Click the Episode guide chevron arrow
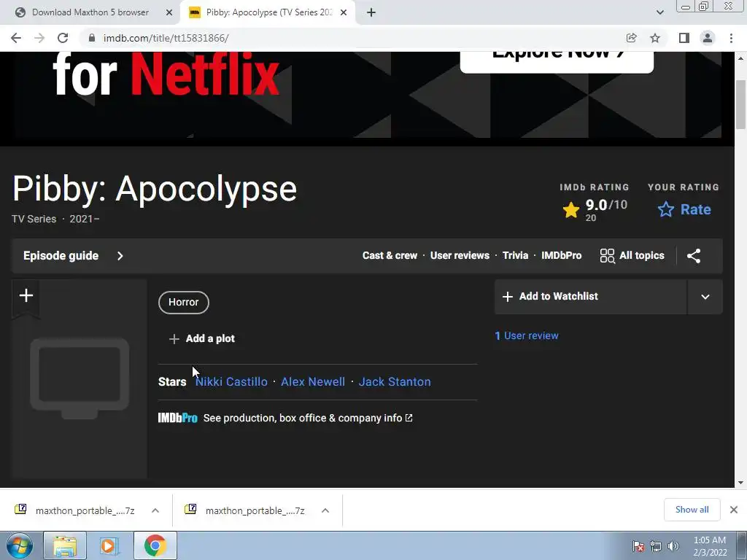 tap(120, 256)
